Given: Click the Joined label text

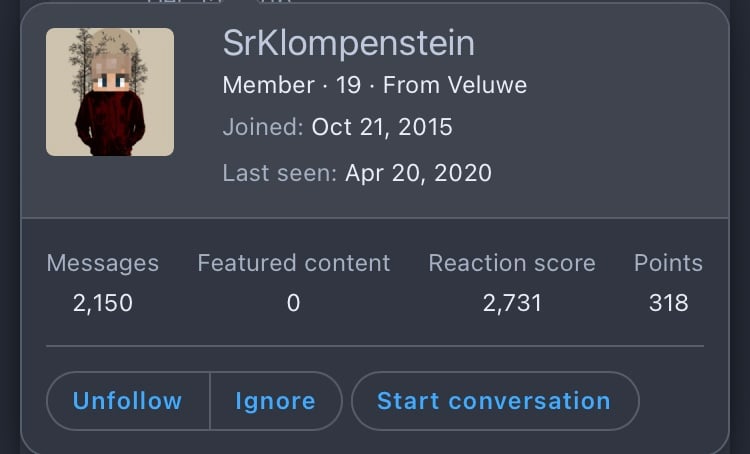Looking at the screenshot, I should click(x=263, y=127).
